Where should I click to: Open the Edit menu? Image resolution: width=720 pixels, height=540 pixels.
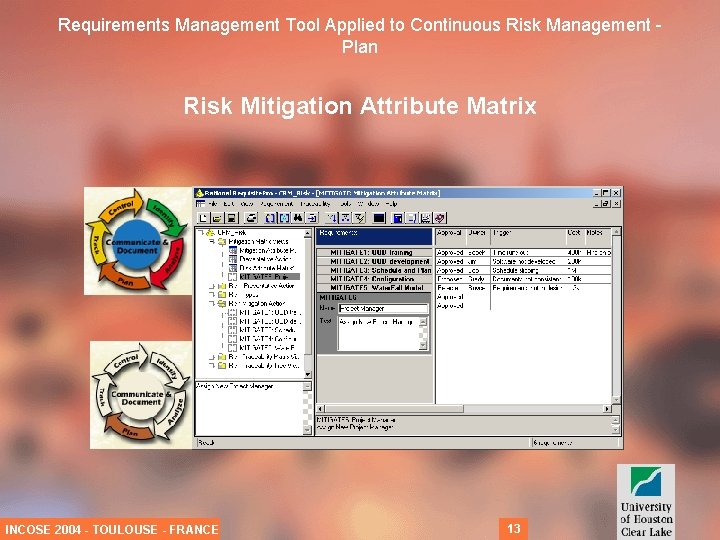pyautogui.click(x=229, y=203)
